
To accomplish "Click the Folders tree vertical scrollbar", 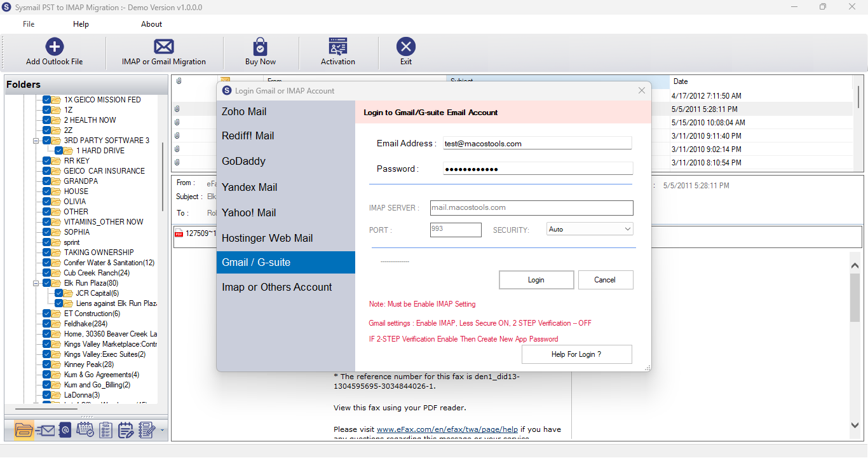I will [163, 177].
